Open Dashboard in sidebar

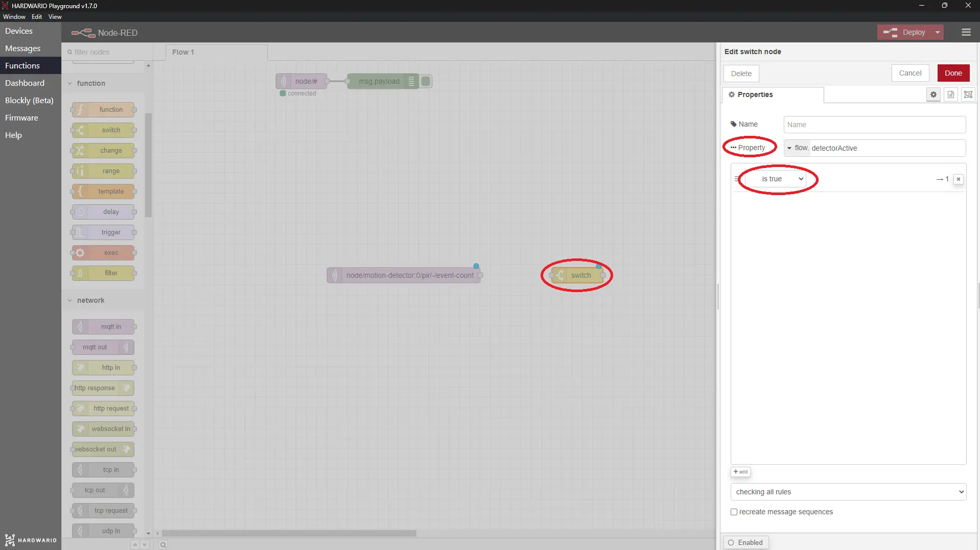[31, 83]
